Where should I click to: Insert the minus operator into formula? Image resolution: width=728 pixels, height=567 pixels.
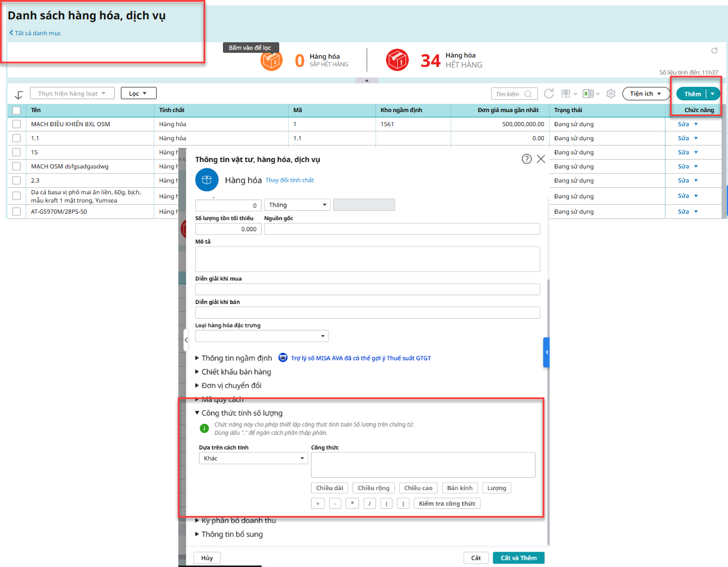pos(335,504)
